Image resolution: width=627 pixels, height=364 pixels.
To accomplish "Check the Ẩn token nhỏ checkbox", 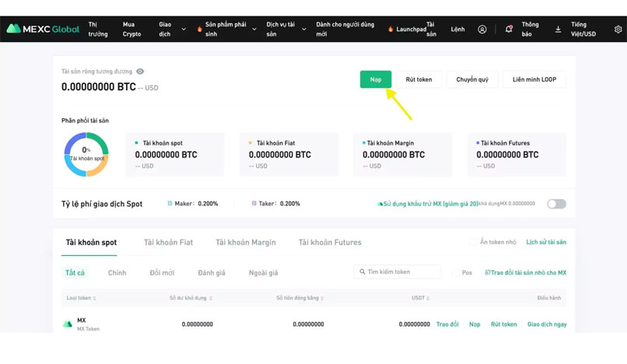I will point(473,242).
